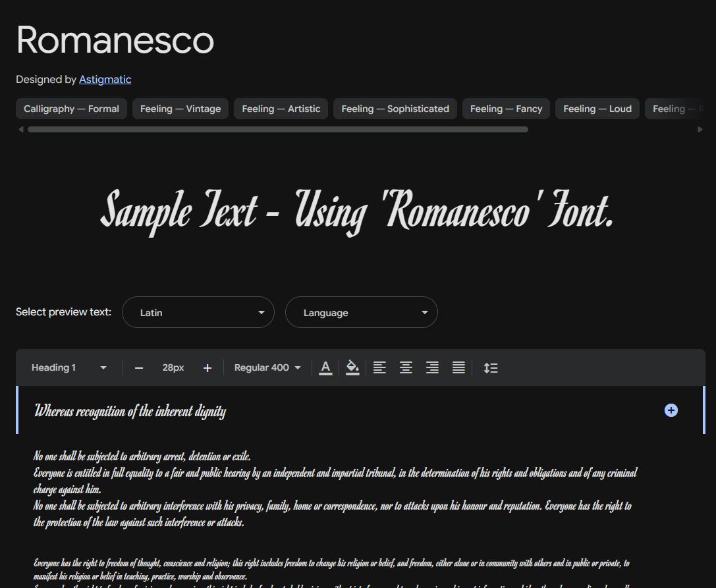The width and height of the screenshot is (716, 588).
Task: Select the Calligraphy — Formal tag
Action: pyautogui.click(x=71, y=109)
